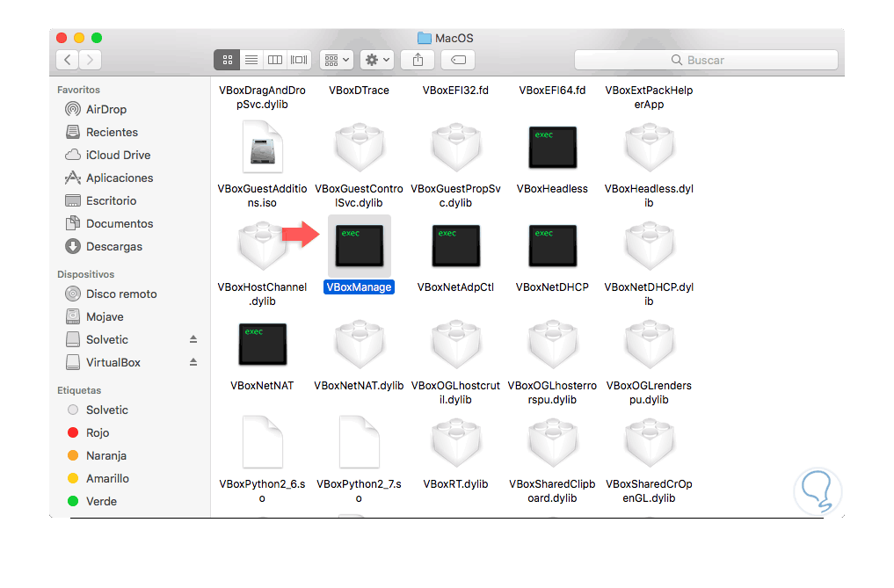894x588 pixels.
Task: Select the VBoxNetAdpCtl exec icon
Action: (x=455, y=246)
